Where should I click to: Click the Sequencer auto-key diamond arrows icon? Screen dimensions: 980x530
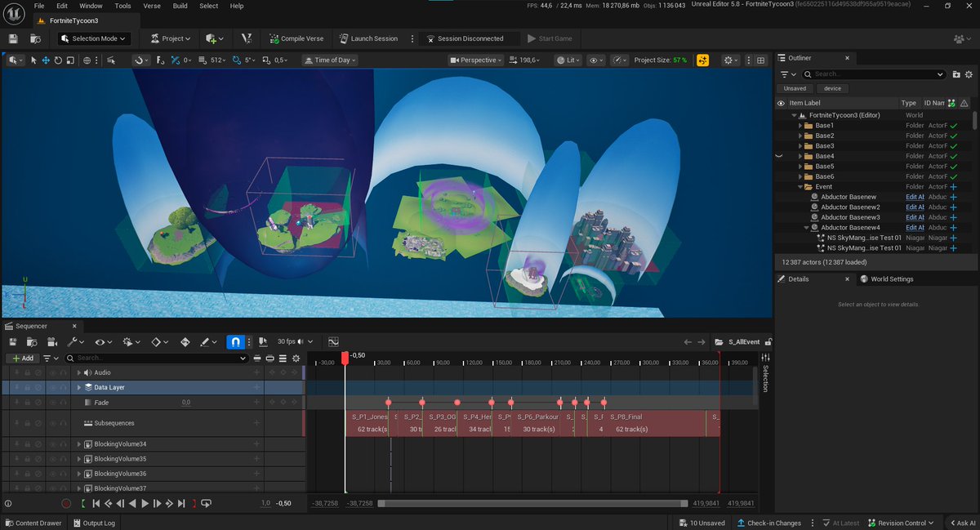[x=185, y=342]
